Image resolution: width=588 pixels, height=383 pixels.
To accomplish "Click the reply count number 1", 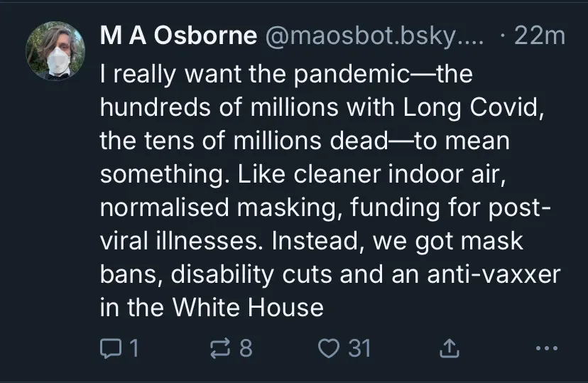I will pyautogui.click(x=134, y=347).
